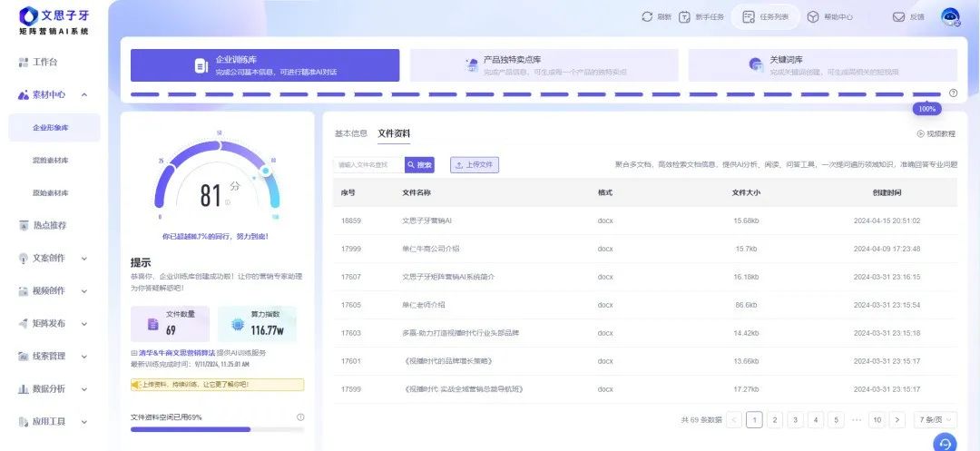Click the 文件资料空间 usage progress bar
Image resolution: width=980 pixels, height=451 pixels.
pos(218,430)
